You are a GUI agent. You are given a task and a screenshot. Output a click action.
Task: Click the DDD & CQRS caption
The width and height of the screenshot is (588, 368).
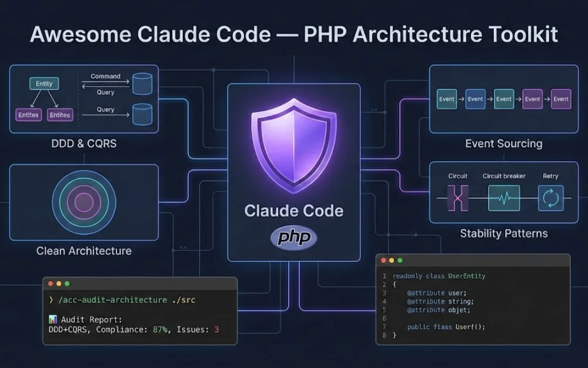[x=84, y=144]
